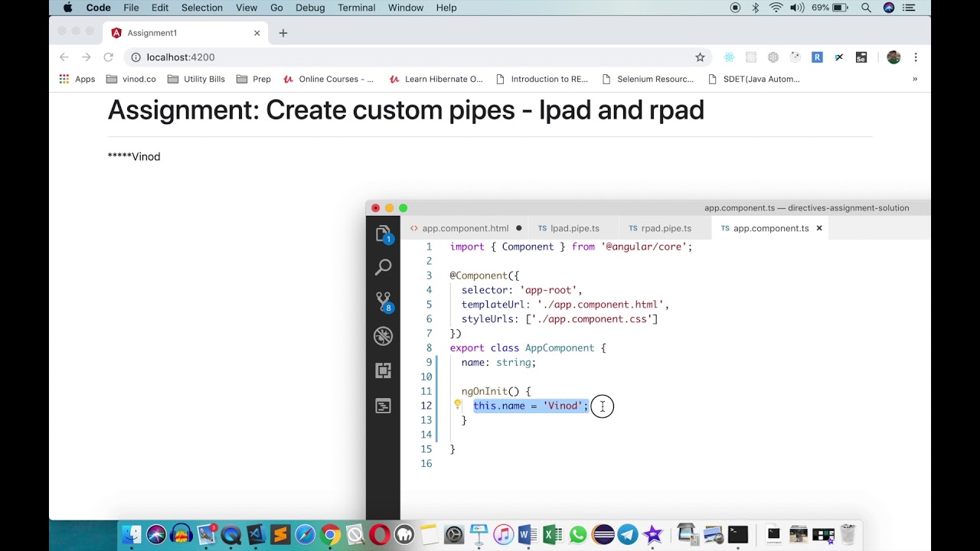Open the Apps shortcut in bookmarks bar
The image size is (980, 551).
pos(77,79)
